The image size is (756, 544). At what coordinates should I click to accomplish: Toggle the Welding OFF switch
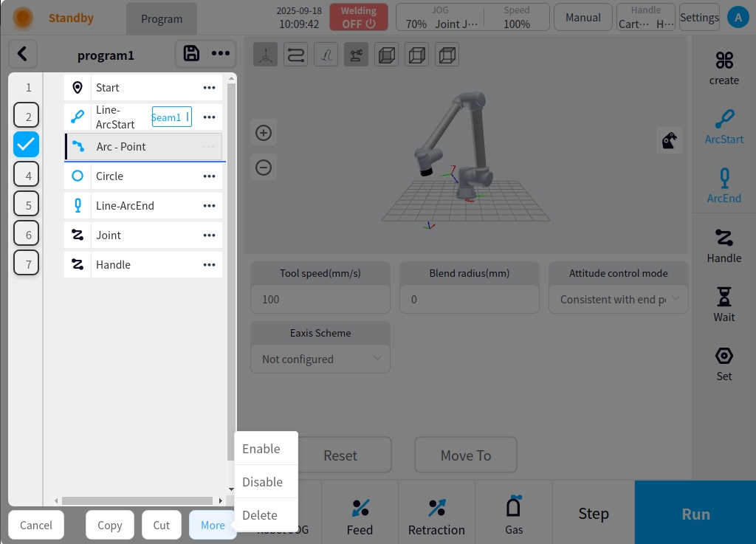359,17
